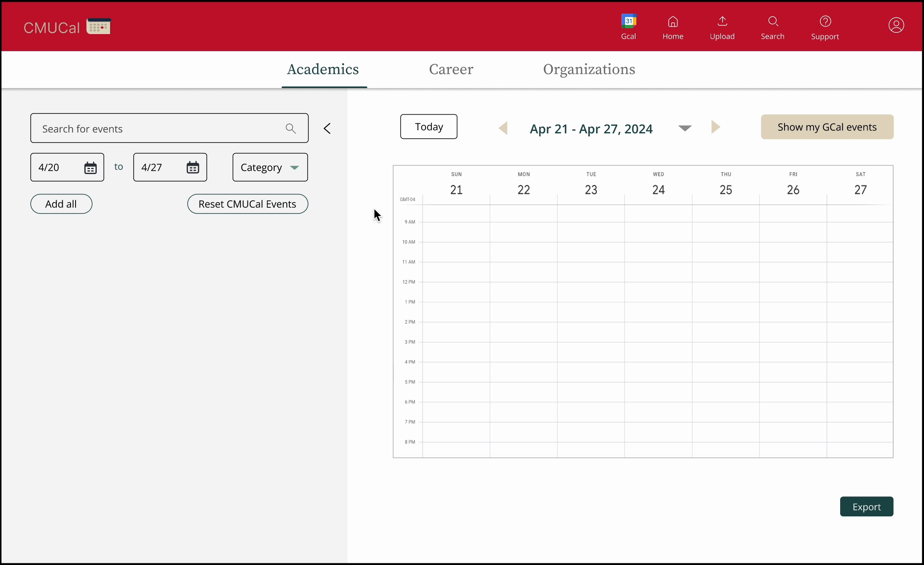Screen dimensions: 924x565
Task: Click the 8 PM time label
Action: (410, 442)
